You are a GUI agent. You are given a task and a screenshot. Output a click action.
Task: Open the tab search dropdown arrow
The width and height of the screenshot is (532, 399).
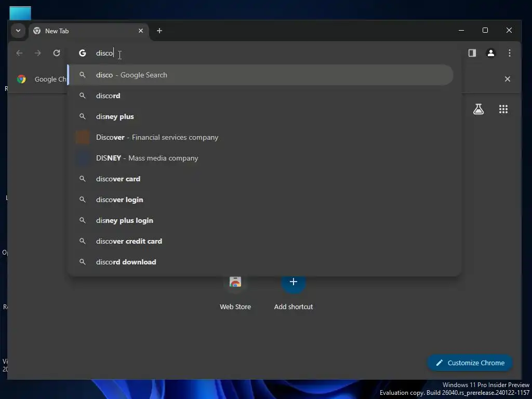pyautogui.click(x=18, y=31)
